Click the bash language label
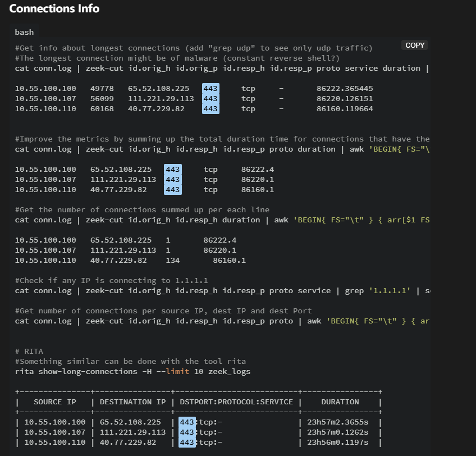This screenshot has width=476, height=456. [24, 32]
